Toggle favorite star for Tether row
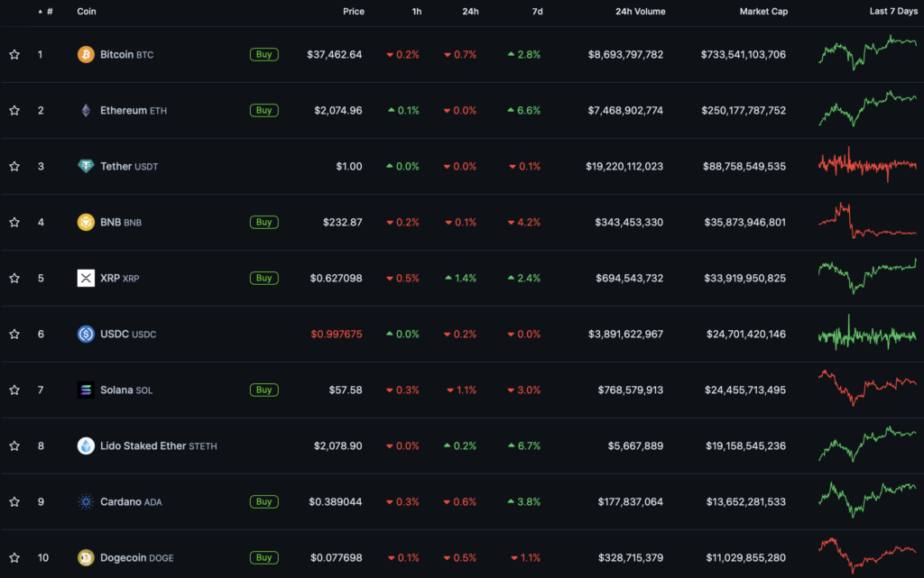This screenshot has width=924, height=578. (14, 166)
